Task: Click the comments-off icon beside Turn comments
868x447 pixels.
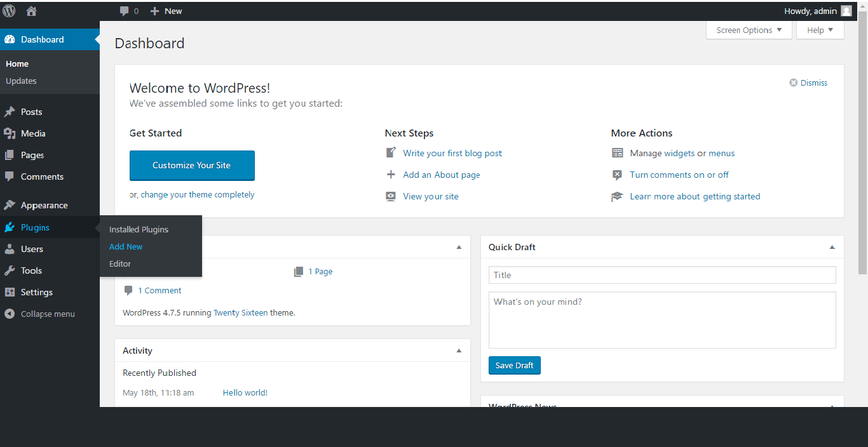Action: (x=617, y=175)
